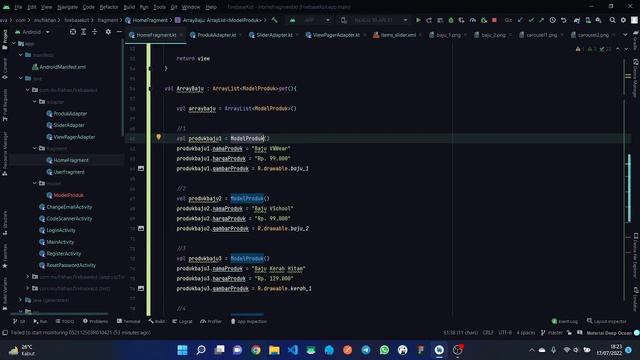
Task: Open the Profiler tool window
Action: (x=211, y=322)
